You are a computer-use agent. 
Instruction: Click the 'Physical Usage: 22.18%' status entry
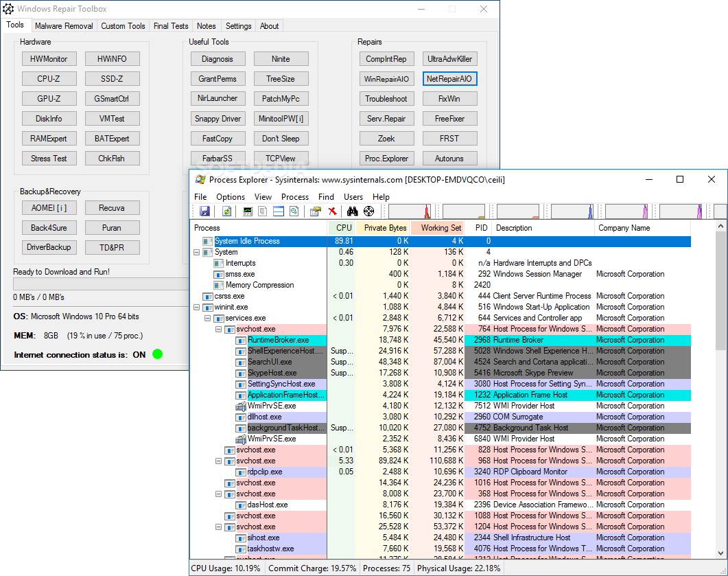pos(459,568)
